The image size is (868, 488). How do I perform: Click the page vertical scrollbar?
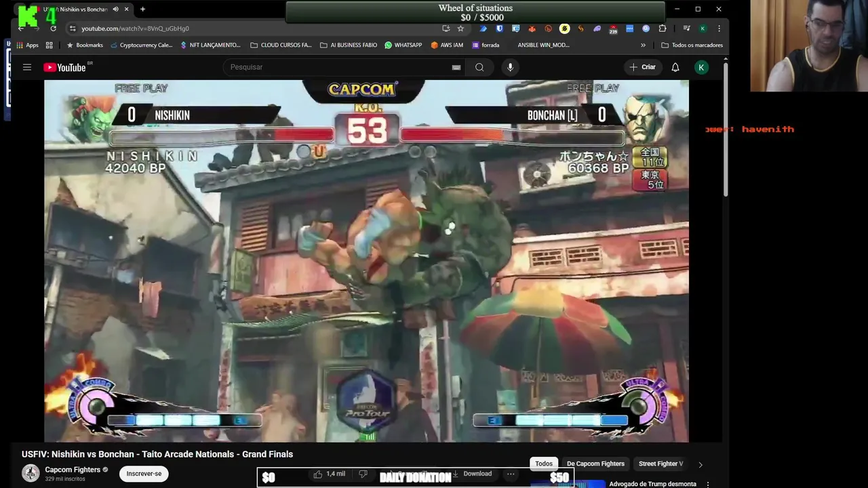726,129
